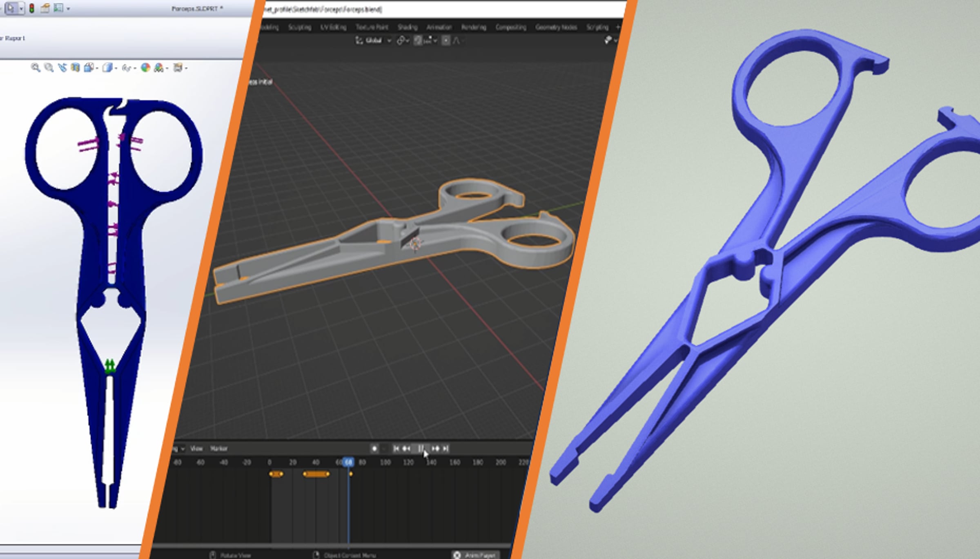The image size is (980, 559).
Task: Jump to the timeline start frame
Action: point(396,449)
